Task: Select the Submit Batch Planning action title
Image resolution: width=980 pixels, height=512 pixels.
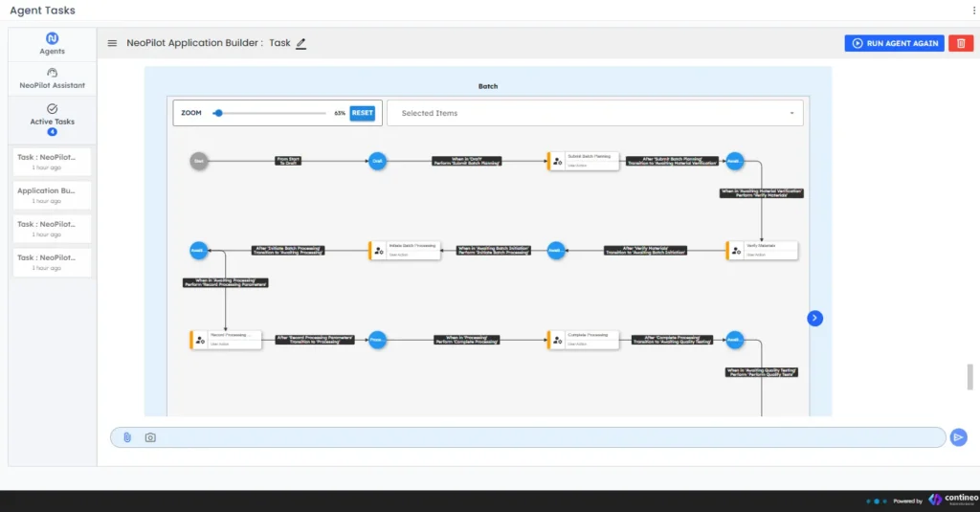Action: point(589,156)
